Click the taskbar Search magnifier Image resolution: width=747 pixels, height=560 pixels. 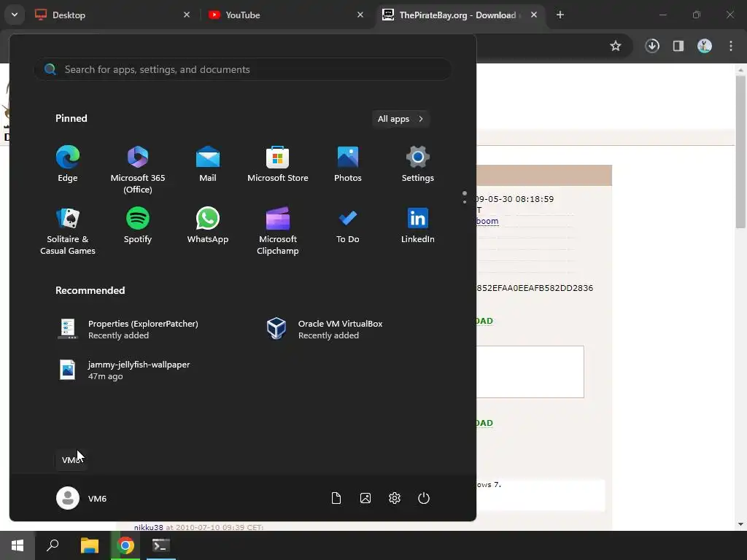tap(53, 545)
